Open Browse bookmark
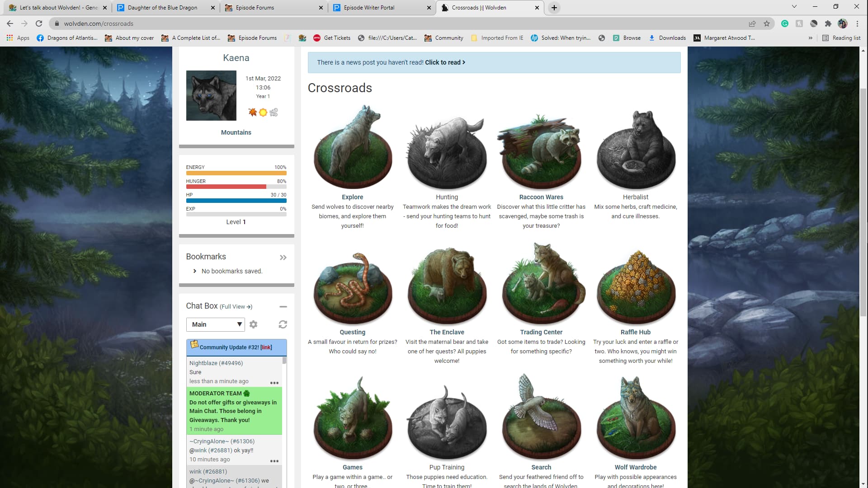The width and height of the screenshot is (868, 488). 627,38
